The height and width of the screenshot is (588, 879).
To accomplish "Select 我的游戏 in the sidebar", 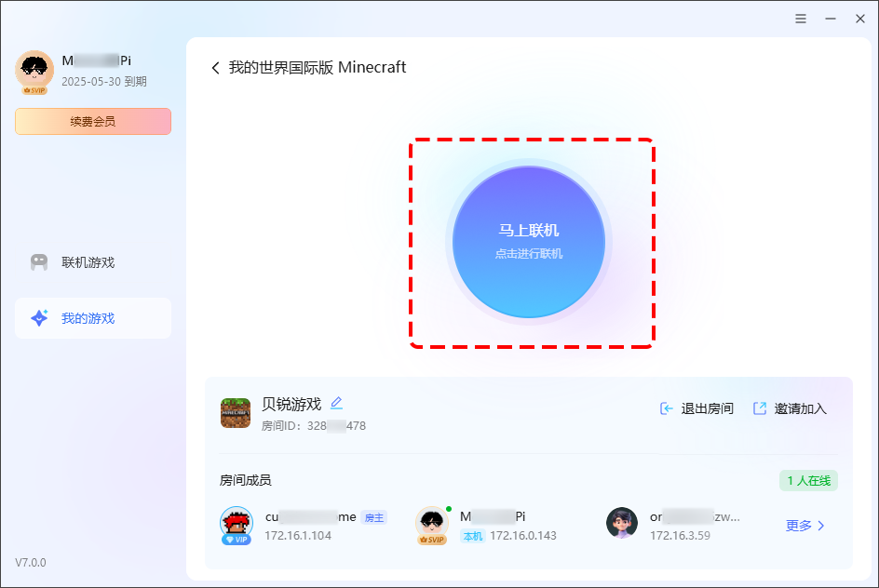I will point(93,318).
